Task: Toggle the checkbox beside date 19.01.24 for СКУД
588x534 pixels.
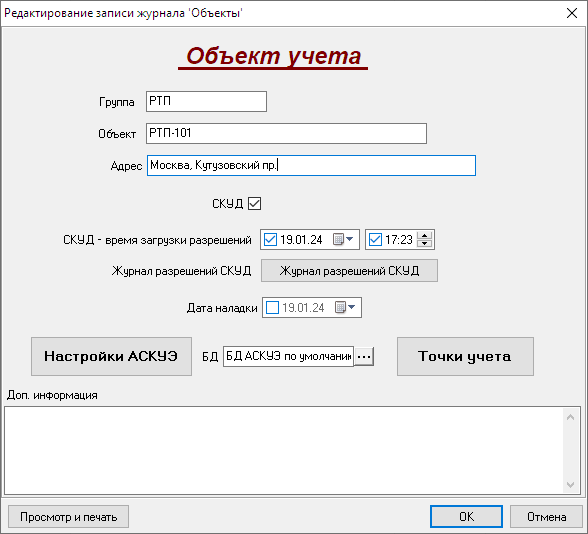Action: pyautogui.click(x=270, y=239)
